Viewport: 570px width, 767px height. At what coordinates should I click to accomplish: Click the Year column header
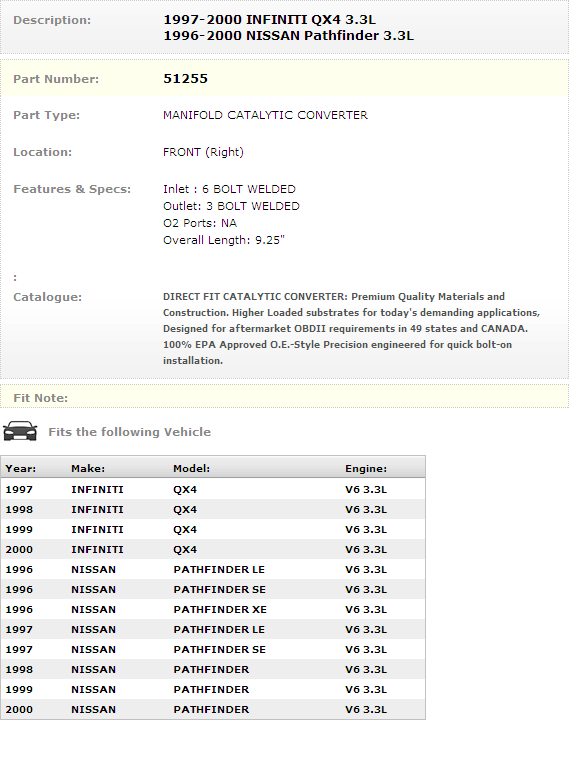pyautogui.click(x=21, y=469)
